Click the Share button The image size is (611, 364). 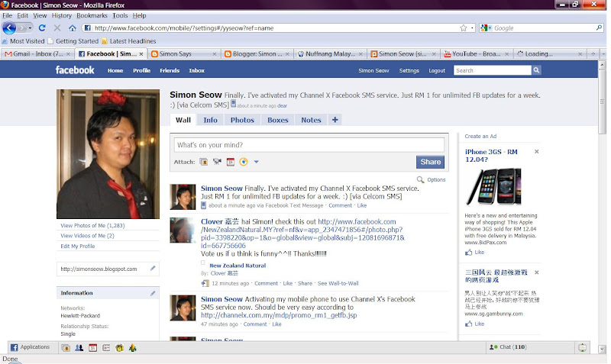430,162
